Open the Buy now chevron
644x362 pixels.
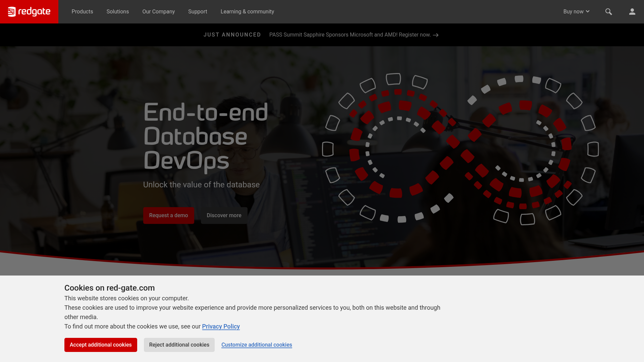[588, 11]
